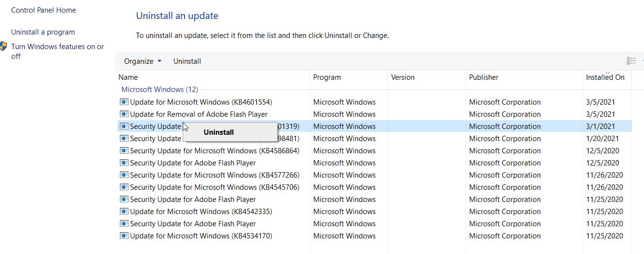The height and width of the screenshot is (254, 644).
Task: Sort by the Installed On column header
Action: pyautogui.click(x=605, y=77)
